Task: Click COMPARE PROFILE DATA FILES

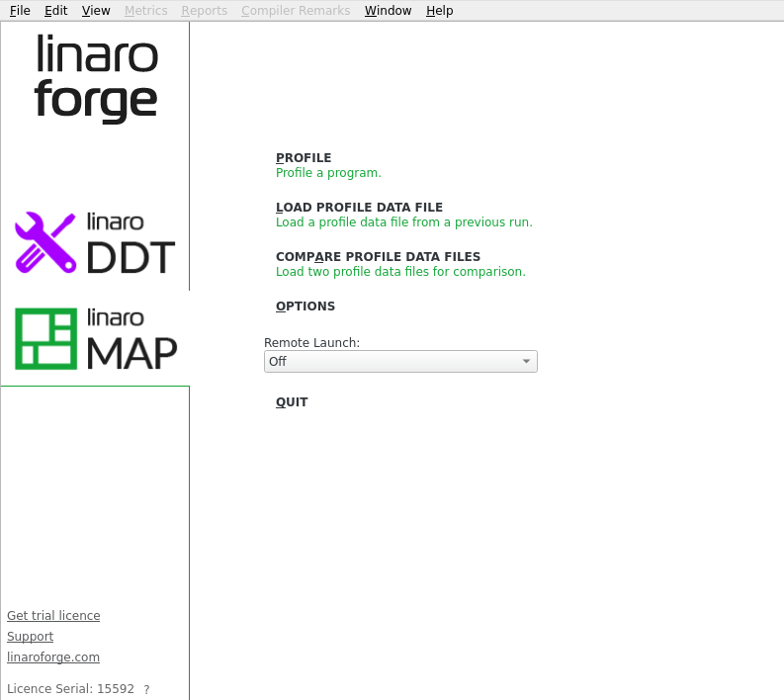Action: (378, 257)
